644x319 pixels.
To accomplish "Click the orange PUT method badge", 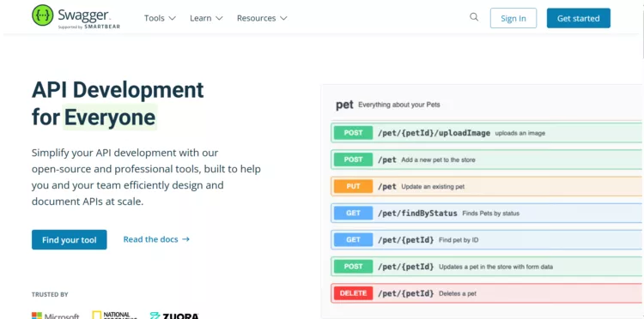I will (353, 186).
